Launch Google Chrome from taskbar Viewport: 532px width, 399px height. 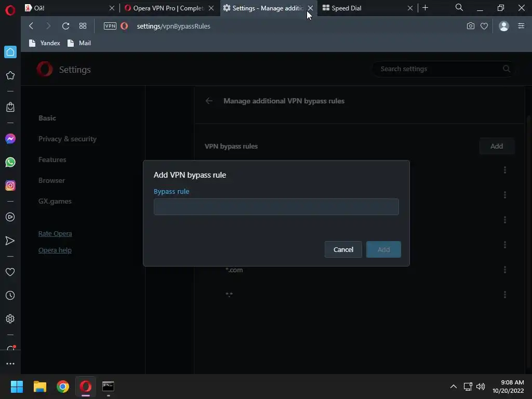tap(63, 387)
